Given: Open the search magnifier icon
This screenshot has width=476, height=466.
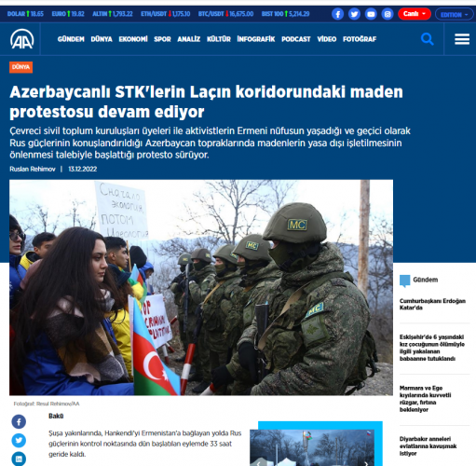Looking at the screenshot, I should tap(428, 39).
